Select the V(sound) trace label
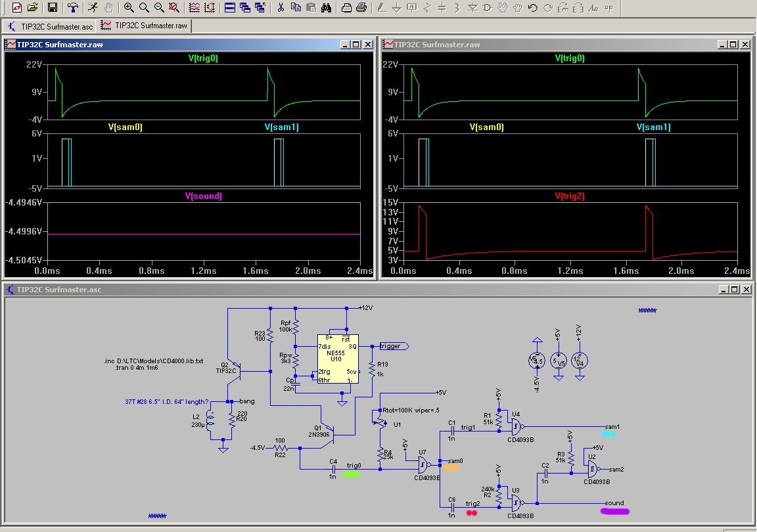This screenshot has width=757, height=532. tap(203, 196)
